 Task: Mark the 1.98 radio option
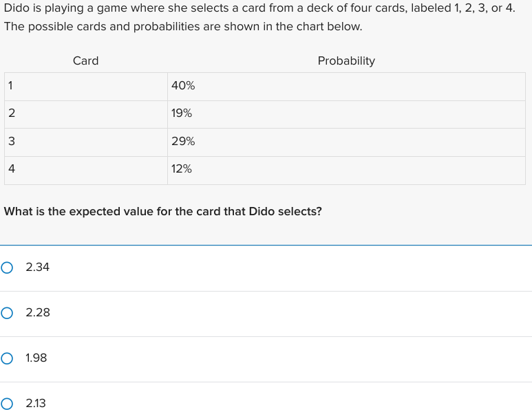[7, 358]
